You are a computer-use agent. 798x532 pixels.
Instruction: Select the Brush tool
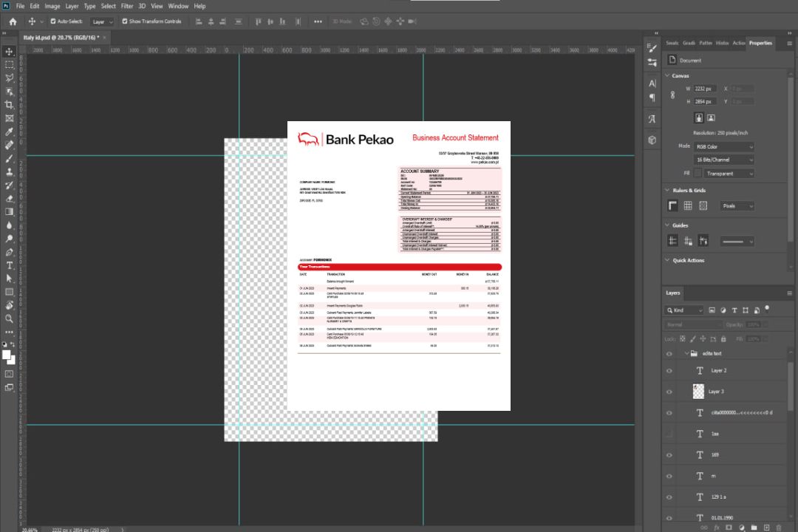(9, 158)
